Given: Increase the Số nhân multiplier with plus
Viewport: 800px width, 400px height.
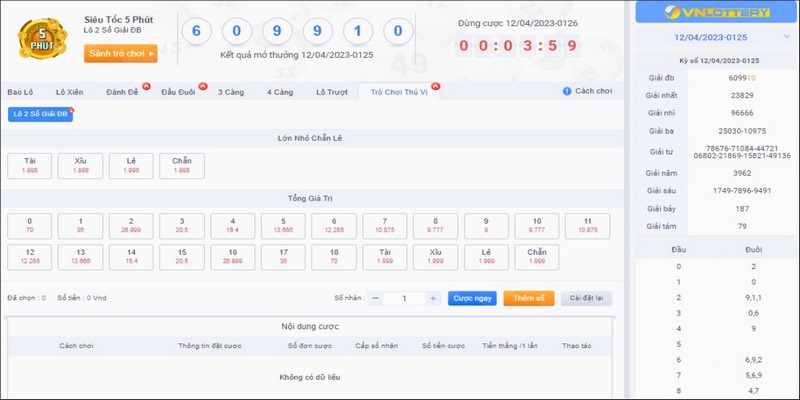Looking at the screenshot, I should [x=432, y=298].
